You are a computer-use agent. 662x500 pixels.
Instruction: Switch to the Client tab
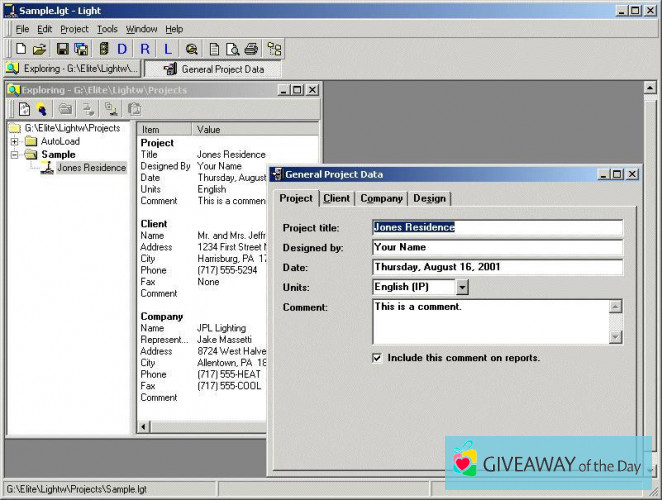click(x=337, y=198)
